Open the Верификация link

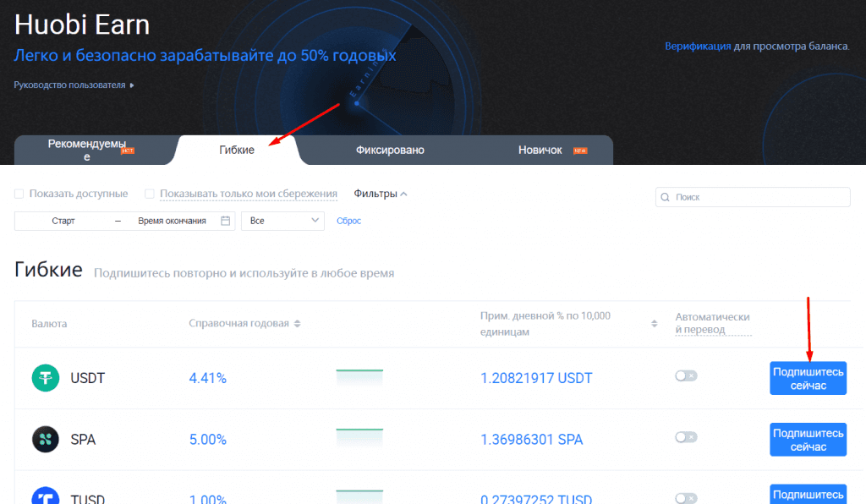point(698,47)
